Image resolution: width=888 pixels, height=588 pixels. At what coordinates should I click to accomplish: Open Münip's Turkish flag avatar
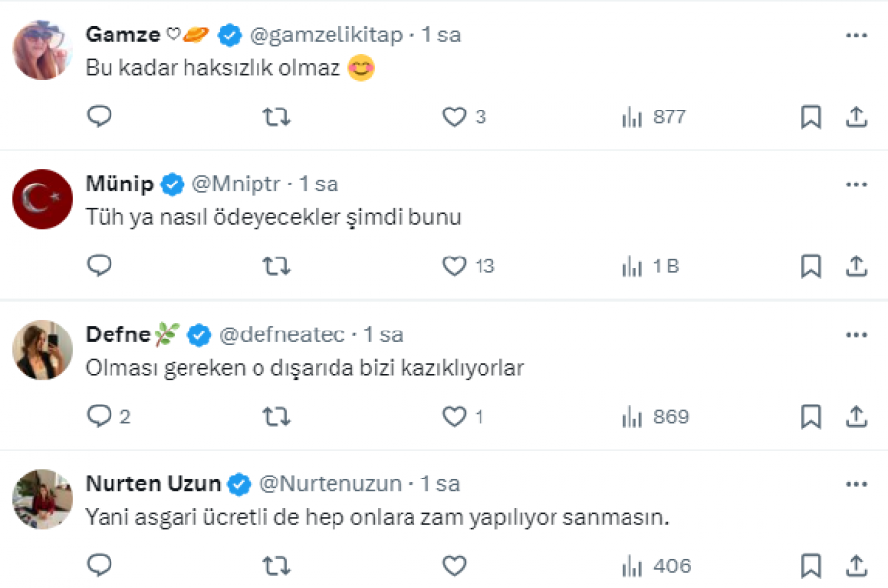click(42, 199)
